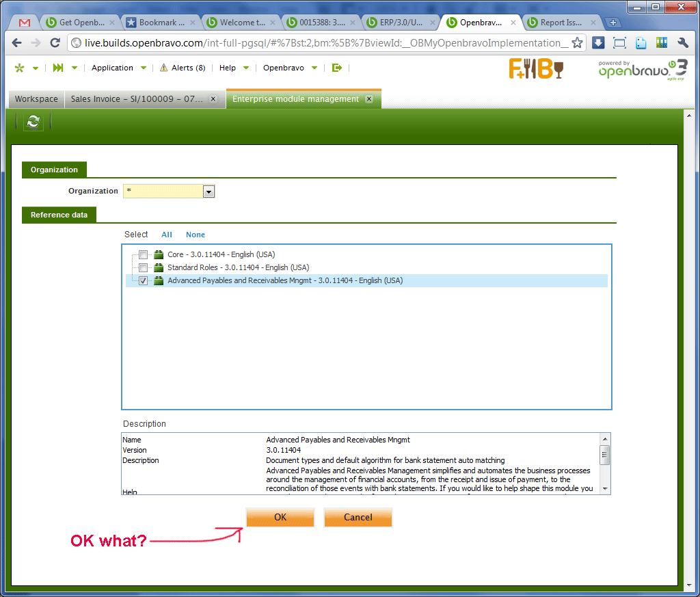700x597 pixels.
Task: Click the green asterisk create-new icon
Action: click(x=20, y=68)
